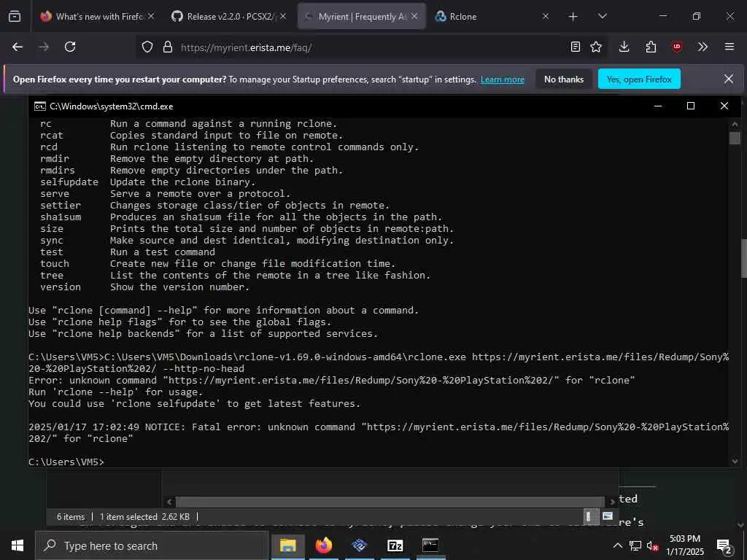Image resolution: width=747 pixels, height=560 pixels.
Task: Show more toolbar tools chevrons
Action: pos(703,47)
